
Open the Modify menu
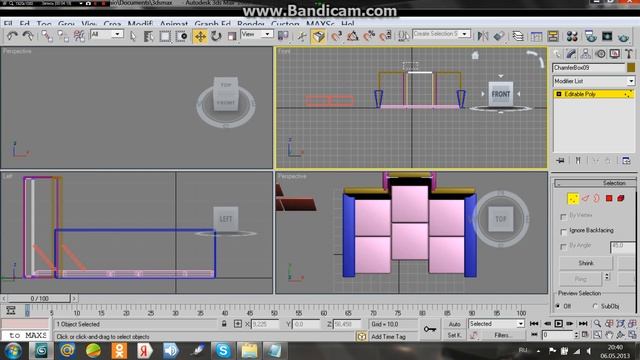pyautogui.click(x=140, y=24)
